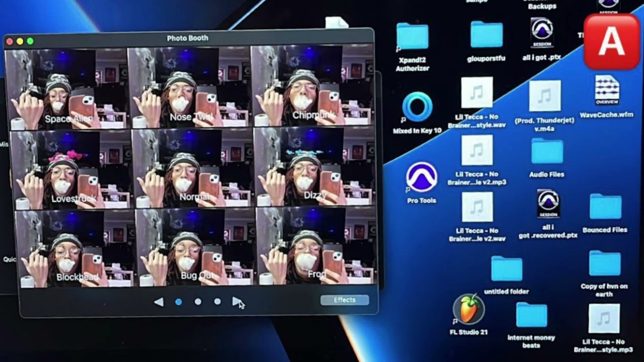
Task: Open the Audio Files folder
Action: tap(547, 151)
